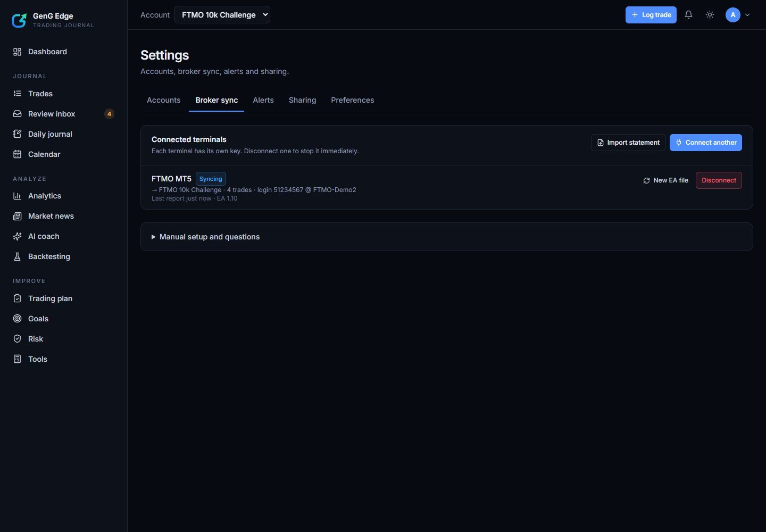Viewport: 766px width, 532px height.
Task: Open Daily journal pencil icon
Action: tap(17, 134)
